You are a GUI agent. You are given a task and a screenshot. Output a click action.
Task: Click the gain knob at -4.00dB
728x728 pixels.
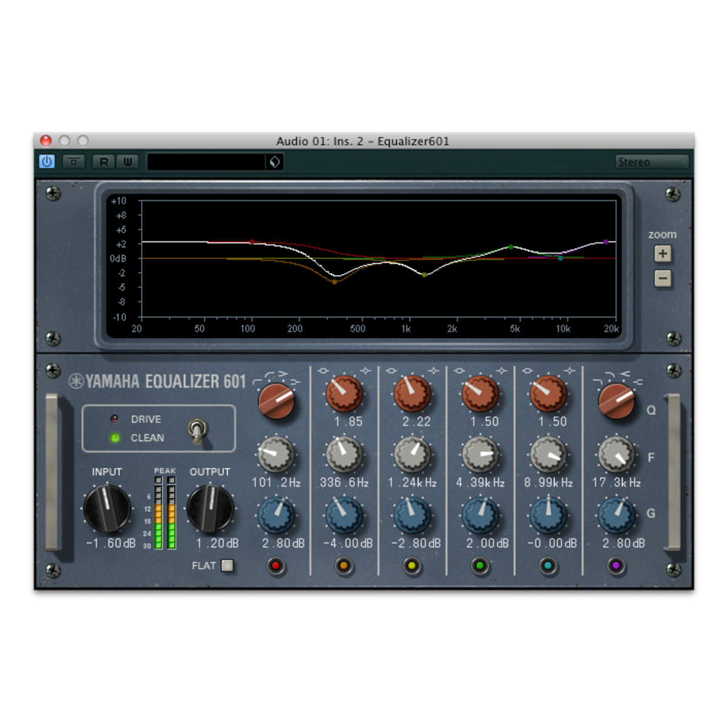click(344, 515)
